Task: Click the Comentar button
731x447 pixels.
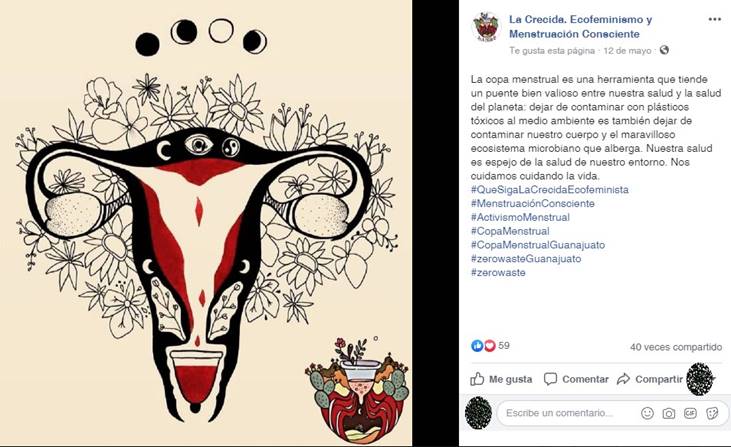Action: pos(576,379)
